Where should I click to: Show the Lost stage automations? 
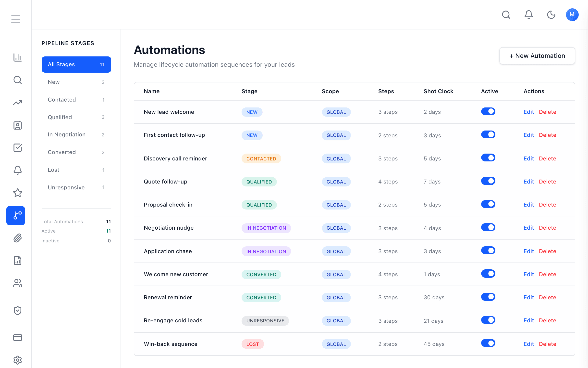(76, 170)
